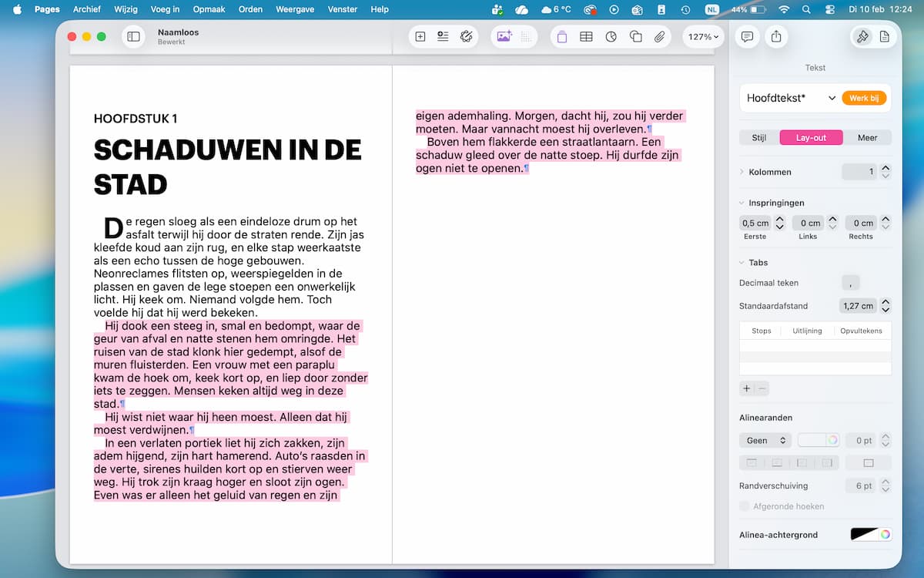Open the 127% zoom level dropdown
Screen dimensions: 924x578
(703, 36)
